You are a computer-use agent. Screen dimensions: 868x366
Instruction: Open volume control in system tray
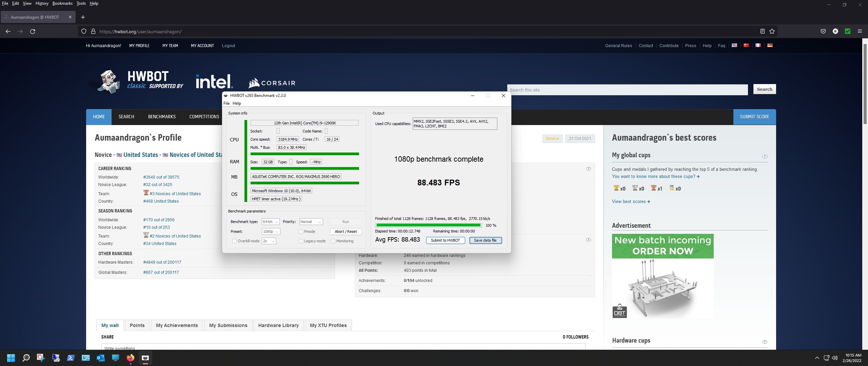[x=835, y=358]
